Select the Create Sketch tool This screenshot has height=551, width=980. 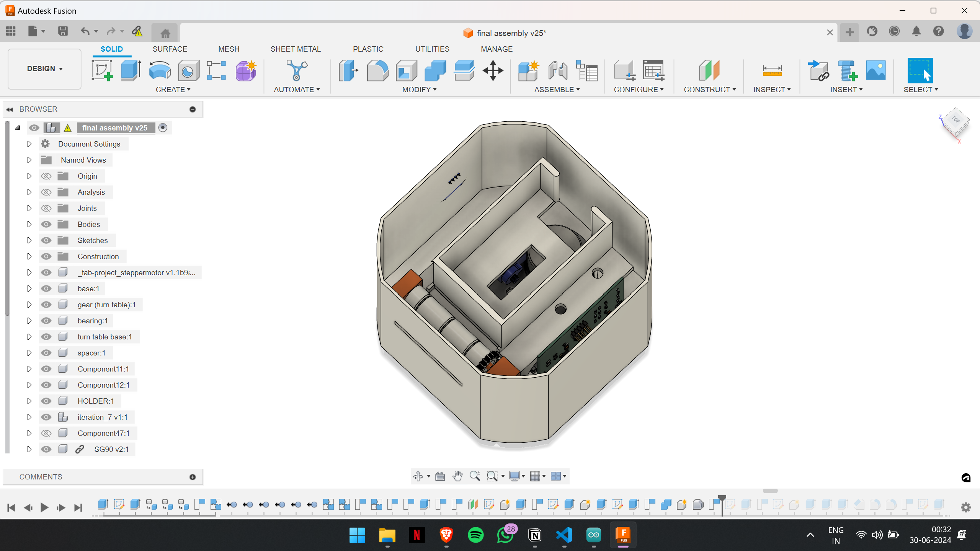[x=102, y=70]
